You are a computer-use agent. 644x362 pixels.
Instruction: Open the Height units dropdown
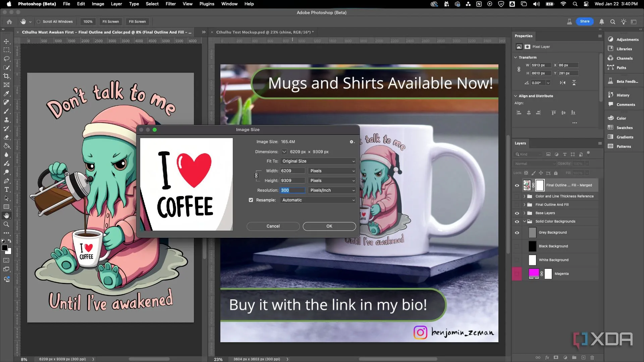[x=332, y=181]
